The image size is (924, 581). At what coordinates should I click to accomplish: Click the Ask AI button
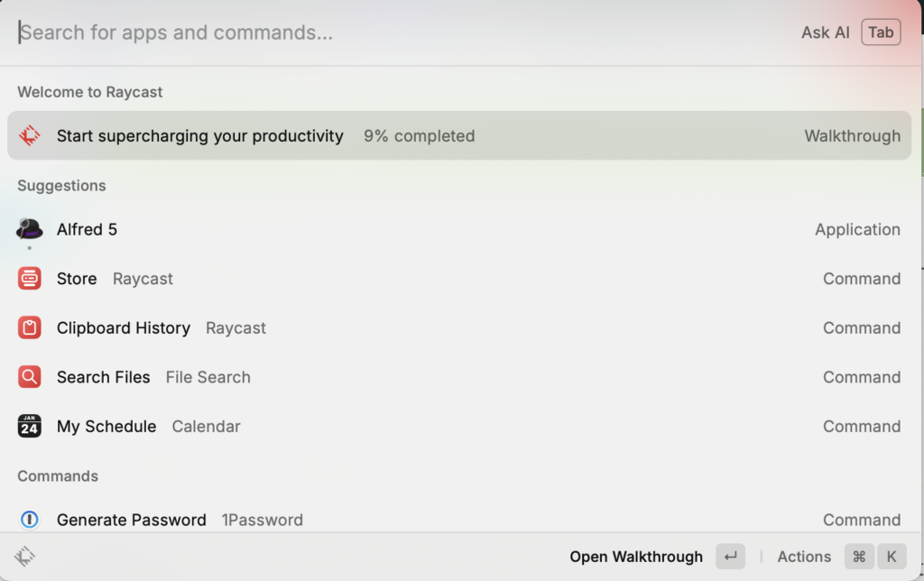pyautogui.click(x=825, y=32)
